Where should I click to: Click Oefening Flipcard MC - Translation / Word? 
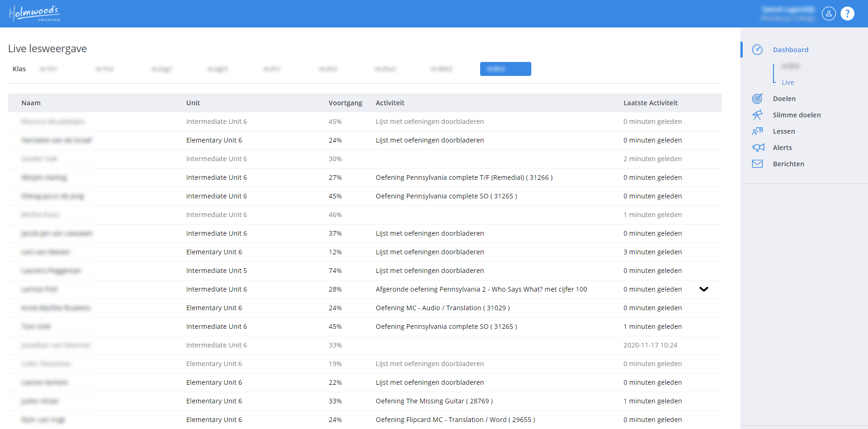pyautogui.click(x=455, y=420)
